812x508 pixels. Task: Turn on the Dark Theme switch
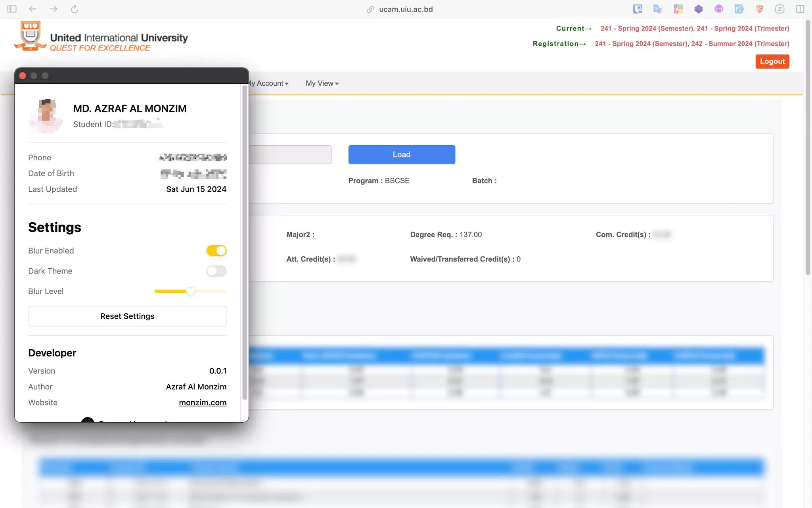(x=216, y=271)
